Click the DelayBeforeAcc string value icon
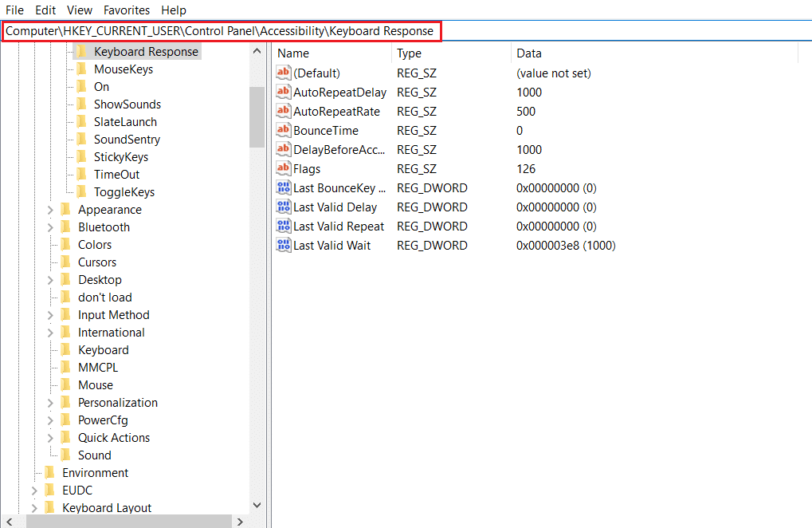This screenshot has height=528, width=812. (x=283, y=149)
